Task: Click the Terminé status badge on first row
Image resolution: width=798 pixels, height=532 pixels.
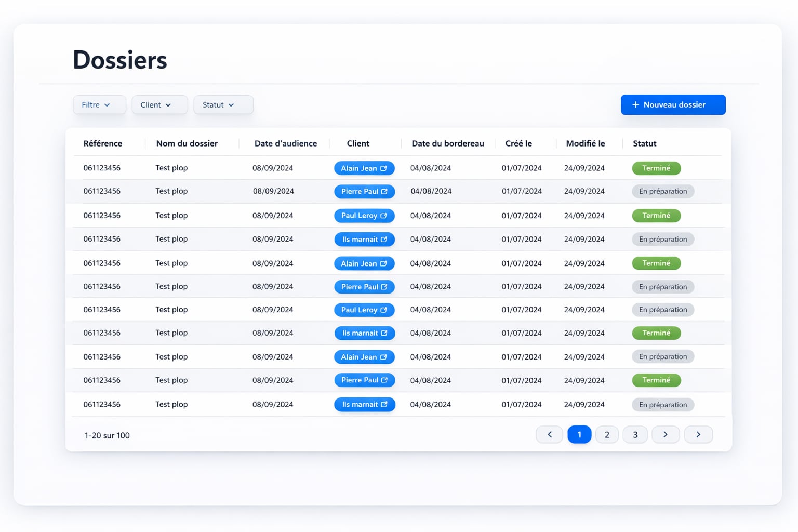Action: [x=656, y=168]
